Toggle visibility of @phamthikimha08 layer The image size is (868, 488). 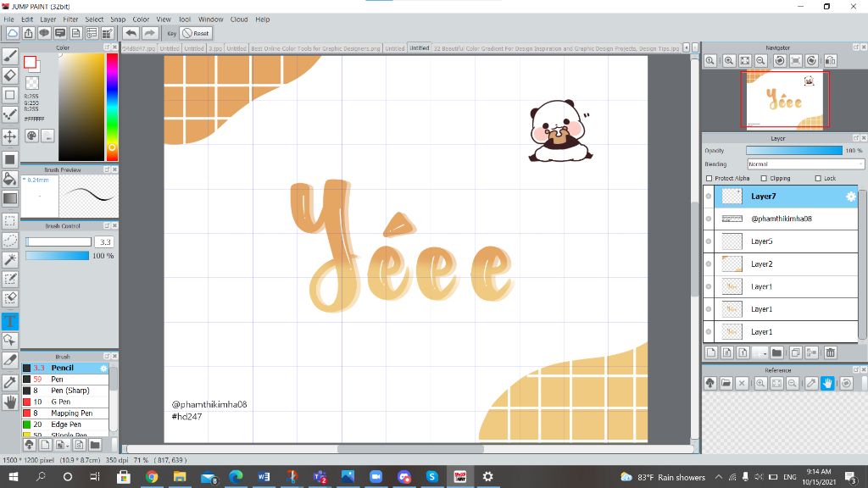pyautogui.click(x=709, y=219)
